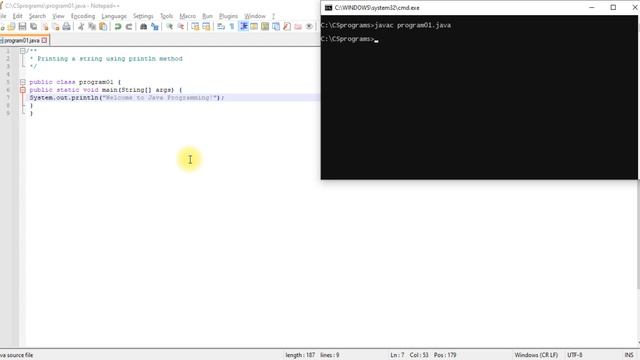
Task: Open the View menu
Action: tap(58, 16)
